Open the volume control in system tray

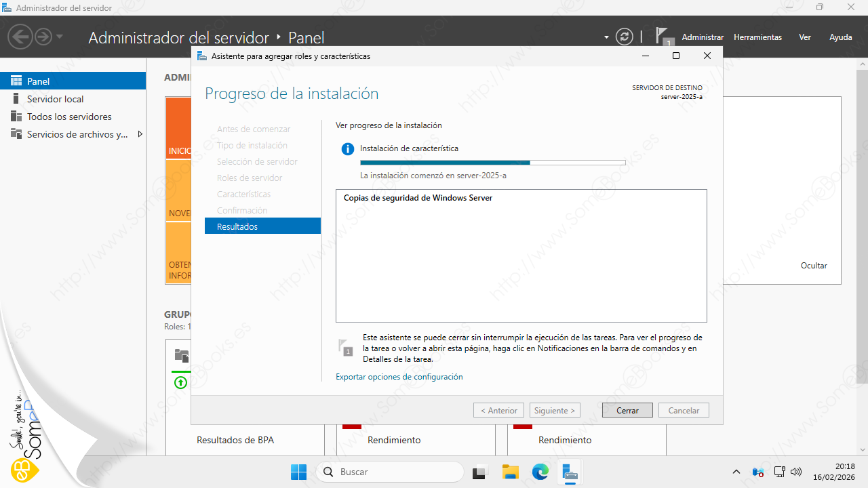pyautogui.click(x=797, y=472)
